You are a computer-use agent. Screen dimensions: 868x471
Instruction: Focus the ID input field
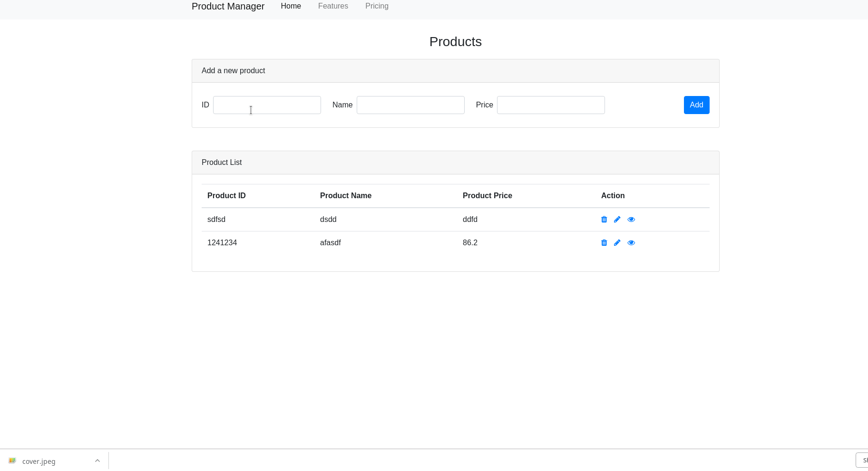click(267, 105)
